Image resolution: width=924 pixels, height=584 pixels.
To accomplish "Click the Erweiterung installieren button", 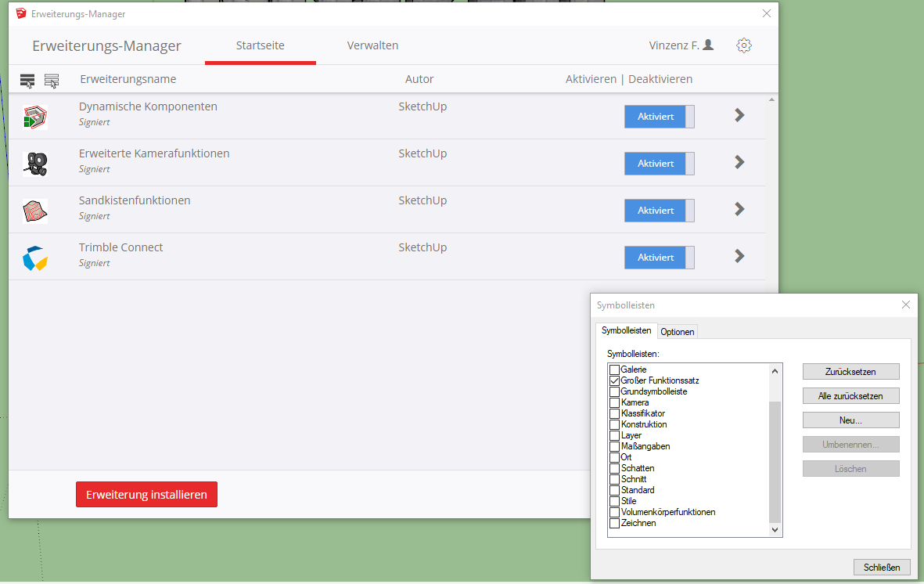I will click(x=146, y=495).
